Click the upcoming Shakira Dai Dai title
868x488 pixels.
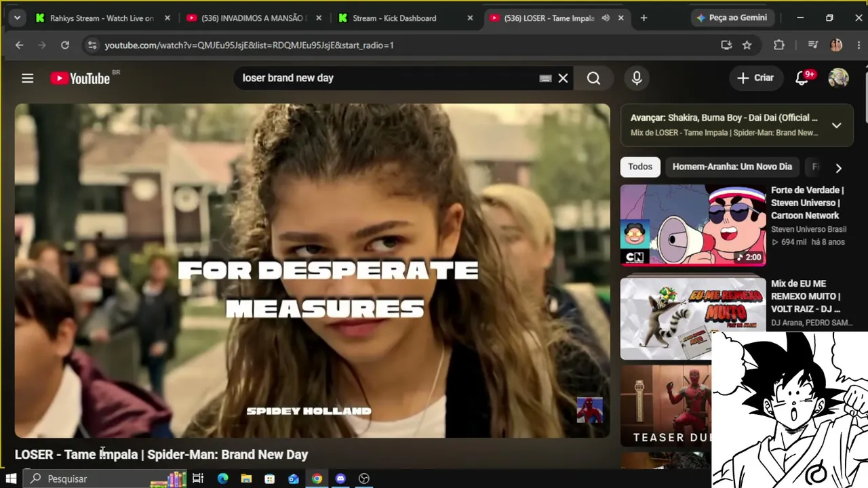coord(724,118)
